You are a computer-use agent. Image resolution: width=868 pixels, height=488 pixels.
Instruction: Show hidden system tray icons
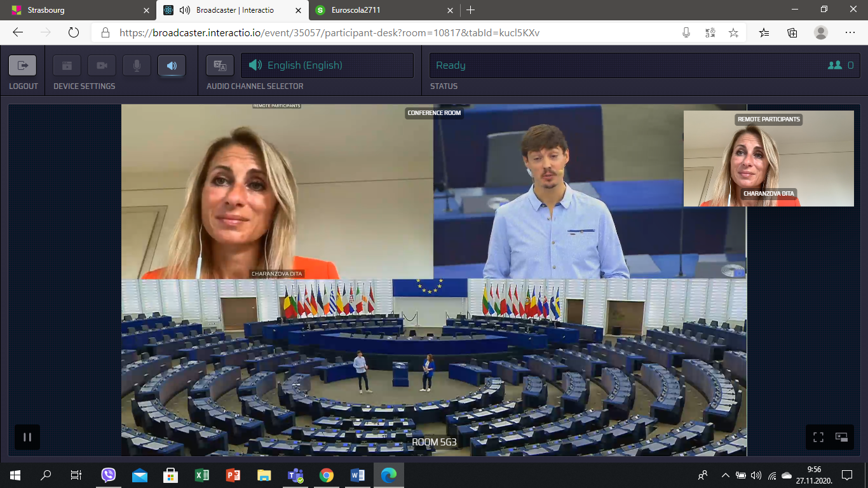click(x=725, y=475)
